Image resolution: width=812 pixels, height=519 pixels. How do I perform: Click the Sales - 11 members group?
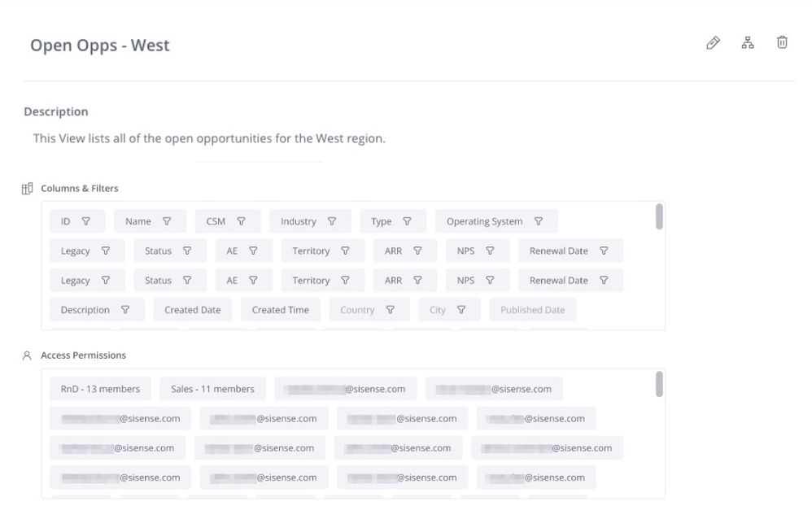(x=212, y=389)
